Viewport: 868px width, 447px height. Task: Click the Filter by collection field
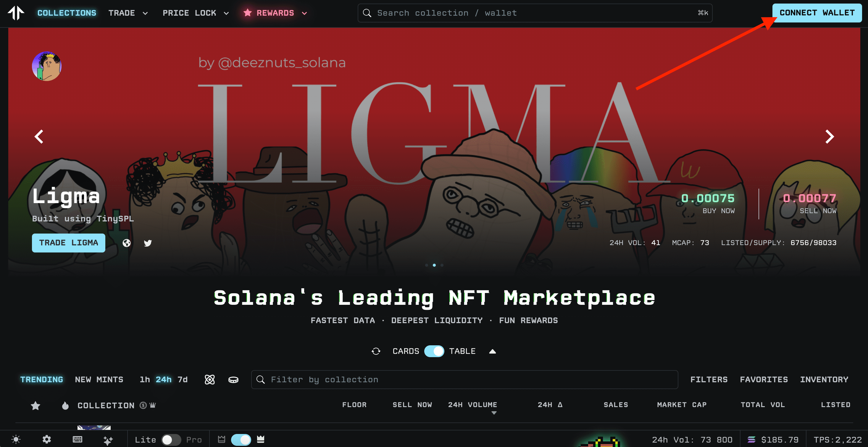coord(464,380)
